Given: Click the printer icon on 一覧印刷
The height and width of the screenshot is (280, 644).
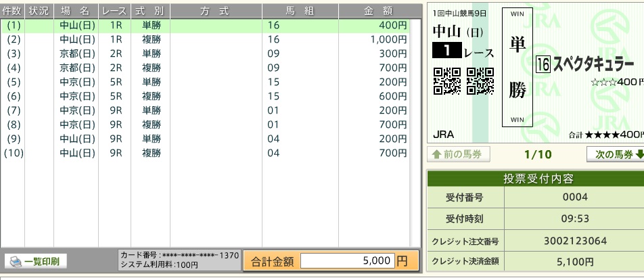Looking at the screenshot, I should pyautogui.click(x=16, y=262).
